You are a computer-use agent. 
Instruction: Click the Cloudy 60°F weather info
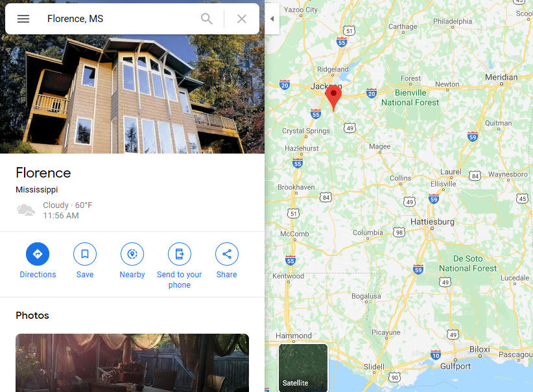[x=67, y=205]
